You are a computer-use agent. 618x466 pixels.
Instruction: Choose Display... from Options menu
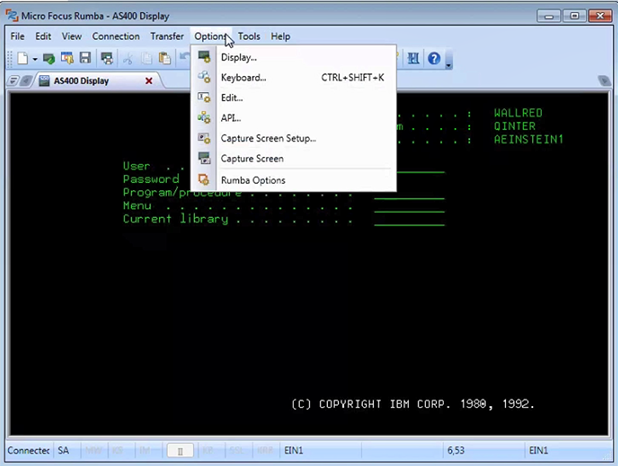(x=294, y=57)
